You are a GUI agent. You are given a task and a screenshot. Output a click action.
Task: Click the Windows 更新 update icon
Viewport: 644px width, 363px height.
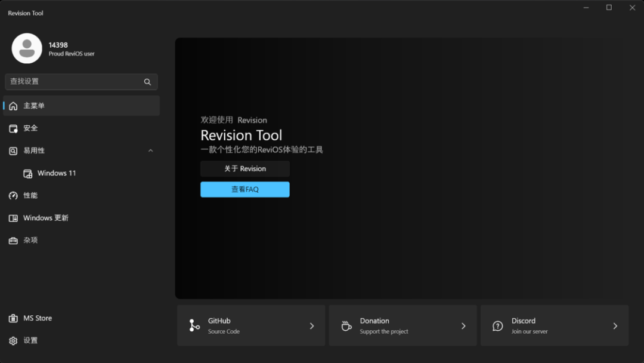click(x=13, y=219)
